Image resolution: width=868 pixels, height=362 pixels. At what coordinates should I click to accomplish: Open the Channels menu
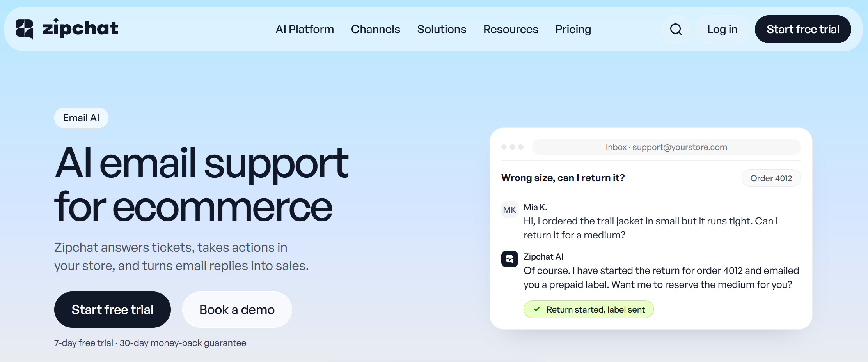375,29
